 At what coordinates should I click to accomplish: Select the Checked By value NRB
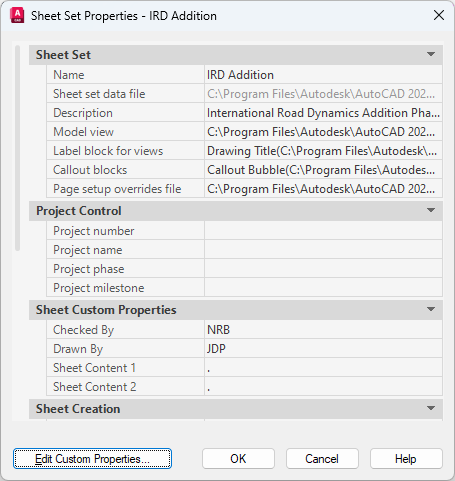[x=323, y=330]
